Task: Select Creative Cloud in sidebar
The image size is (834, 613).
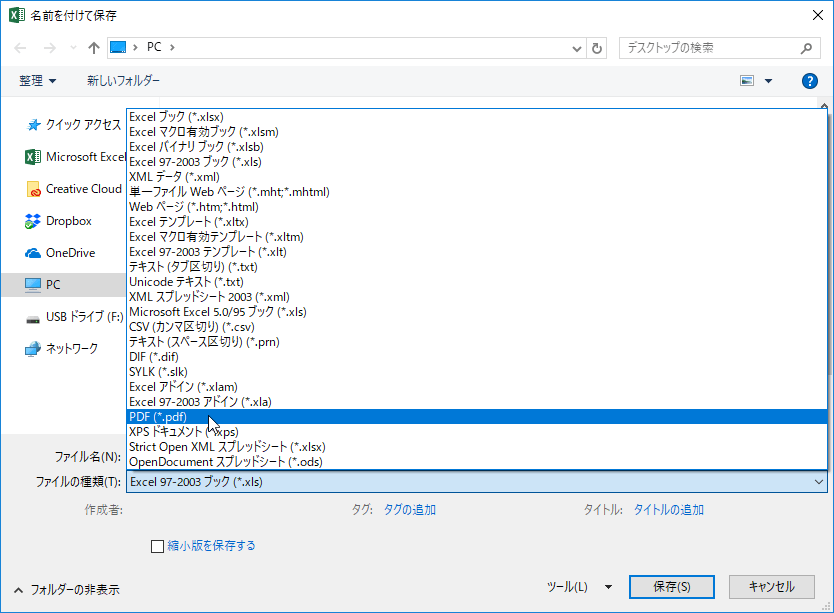Action: point(73,189)
